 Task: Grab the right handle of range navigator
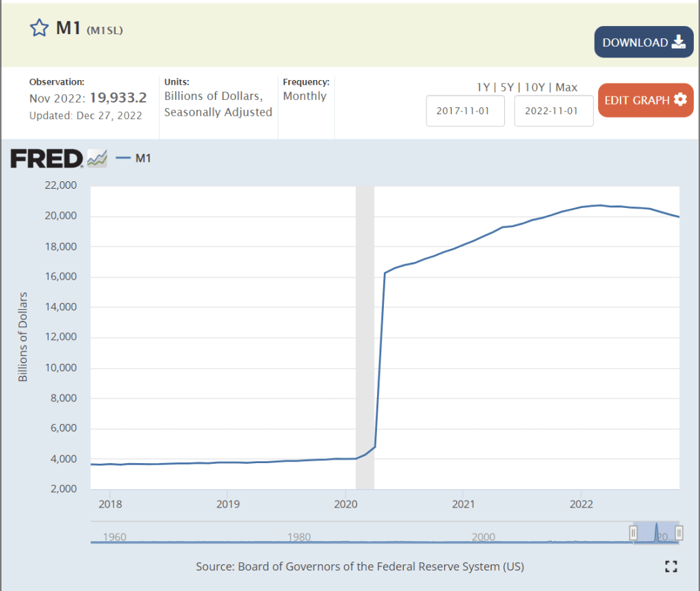(x=679, y=533)
